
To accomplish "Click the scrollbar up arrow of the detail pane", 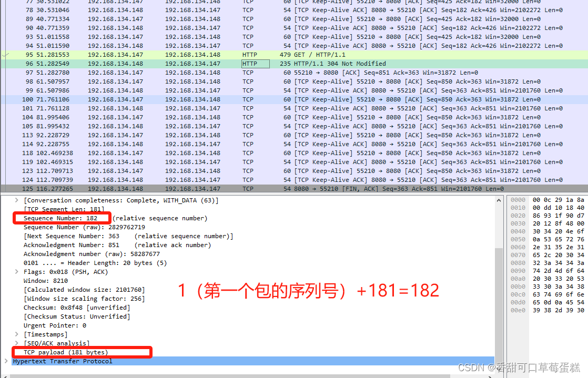I will [x=499, y=199].
